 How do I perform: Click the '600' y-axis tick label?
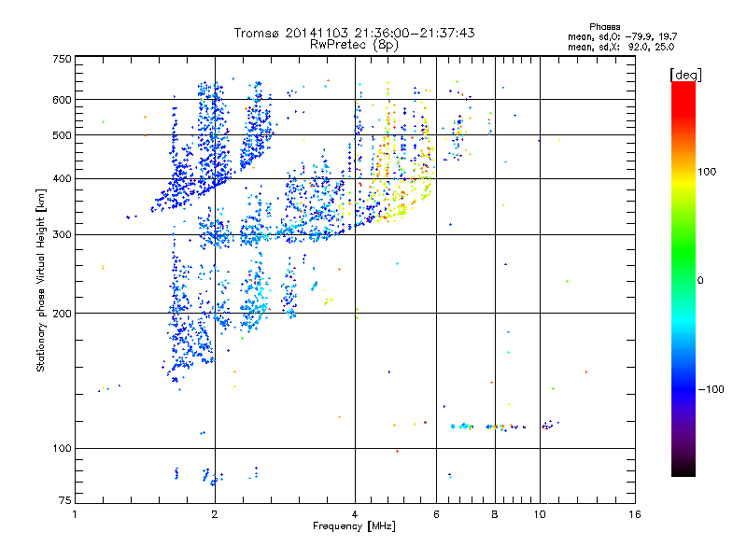coord(62,100)
